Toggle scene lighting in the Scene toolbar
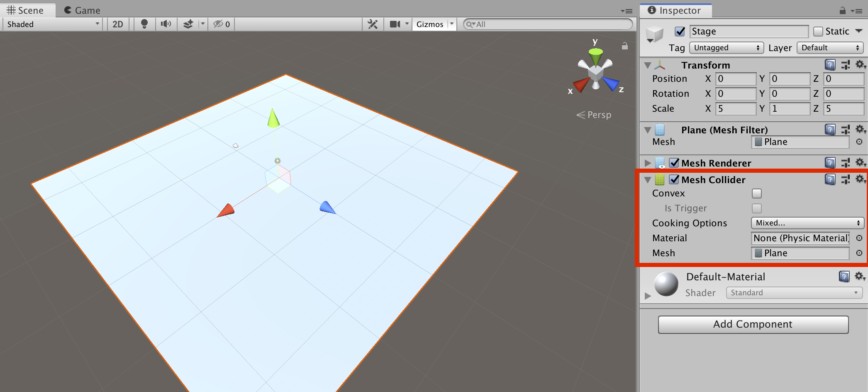The image size is (868, 392). pyautogui.click(x=144, y=24)
